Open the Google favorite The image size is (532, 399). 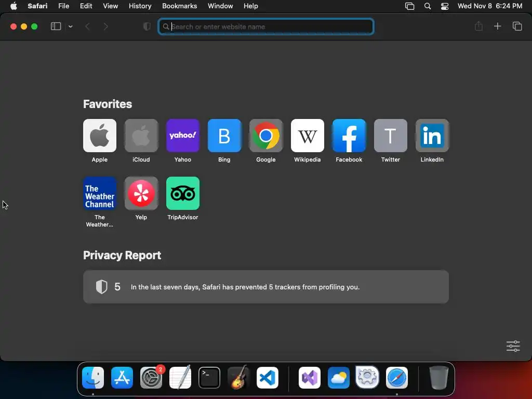(265, 136)
